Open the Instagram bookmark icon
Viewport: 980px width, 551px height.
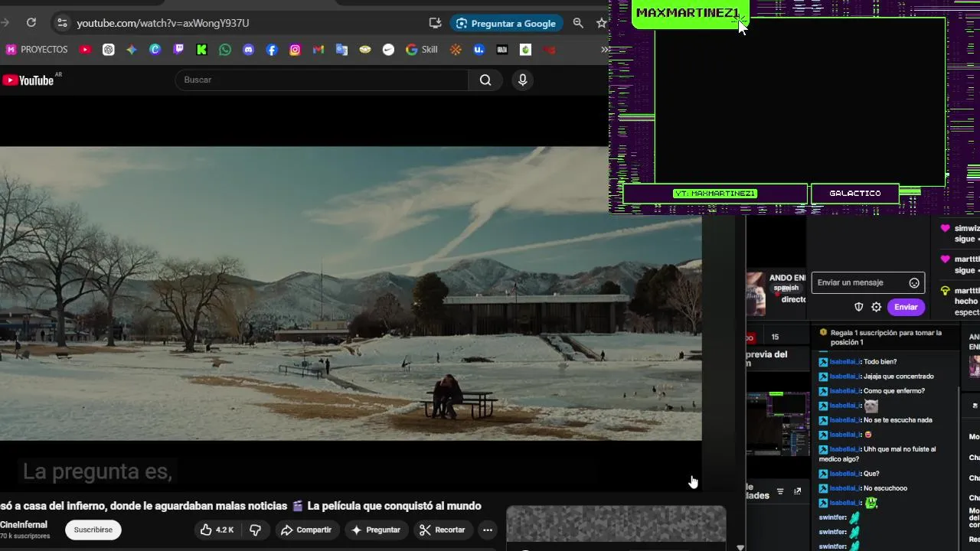point(295,50)
